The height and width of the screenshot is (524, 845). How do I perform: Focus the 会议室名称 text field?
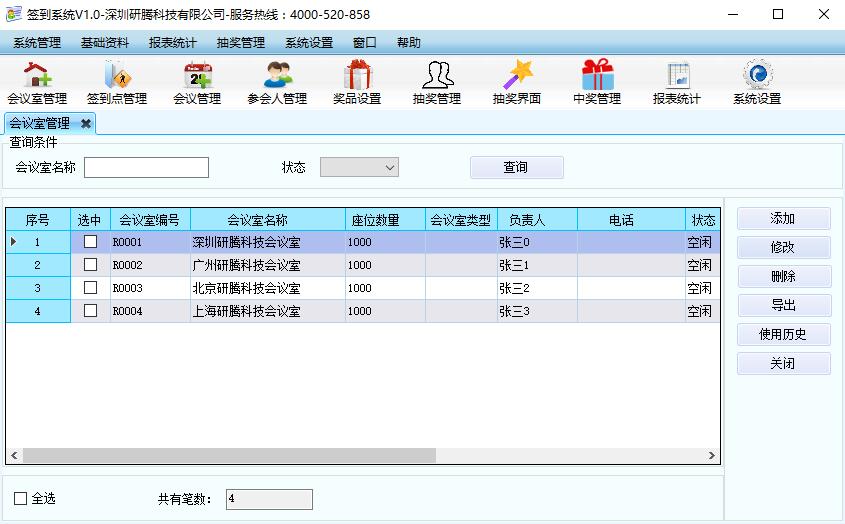click(146, 168)
